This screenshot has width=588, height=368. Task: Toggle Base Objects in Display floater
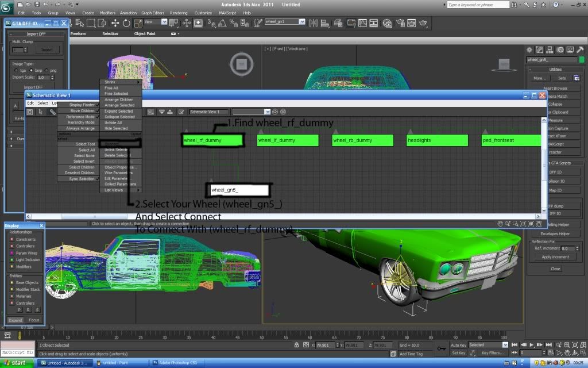pos(11,282)
